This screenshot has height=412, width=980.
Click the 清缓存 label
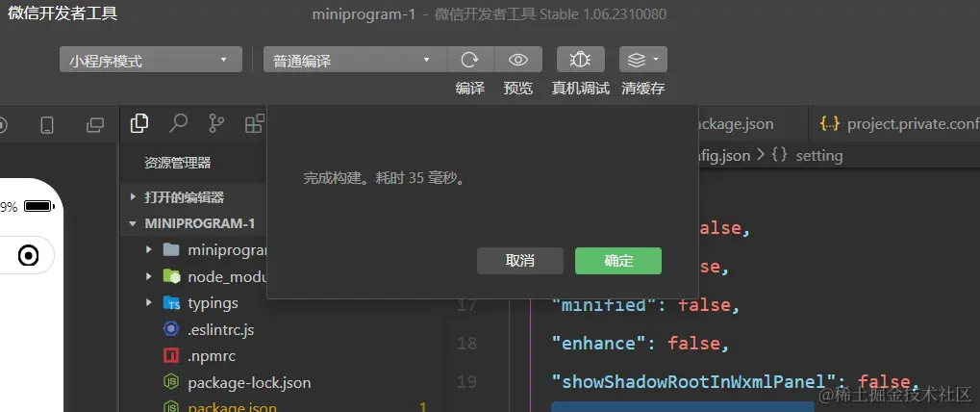(643, 89)
